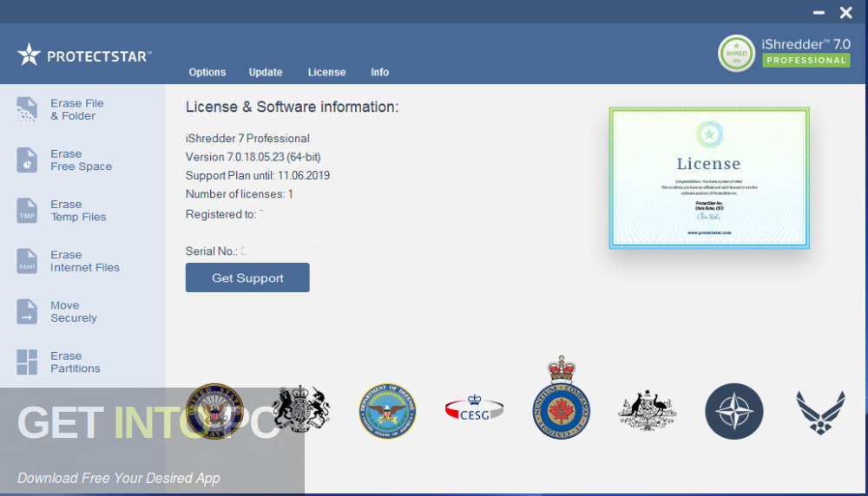Click the Australian coat of arms
Screen dimensions: 868x496
[x=648, y=411]
